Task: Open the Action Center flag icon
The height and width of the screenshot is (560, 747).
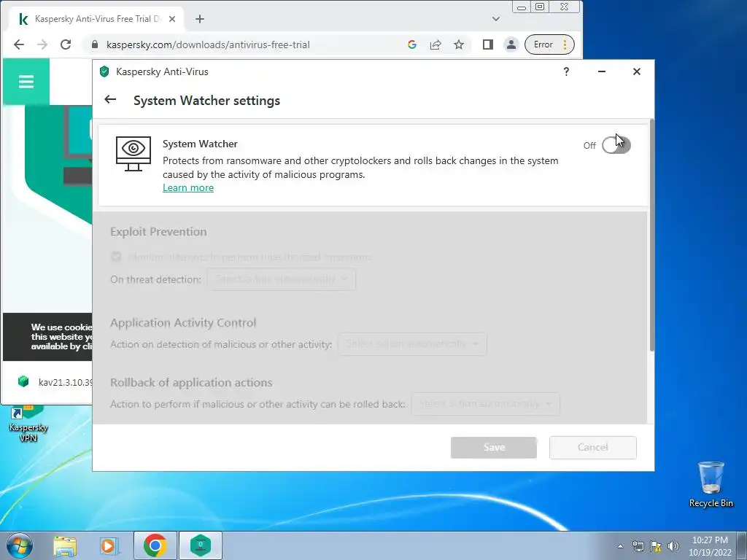Action: (x=656, y=546)
